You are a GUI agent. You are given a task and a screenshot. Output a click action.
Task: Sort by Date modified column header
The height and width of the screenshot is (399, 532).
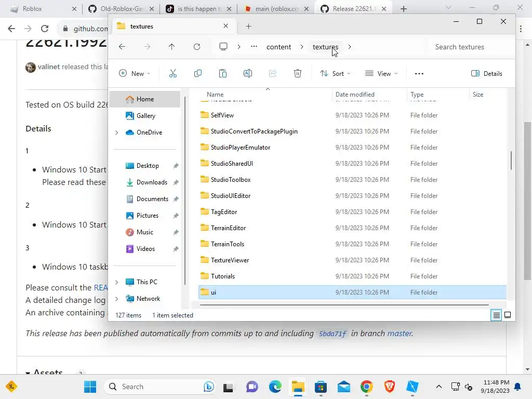click(355, 95)
